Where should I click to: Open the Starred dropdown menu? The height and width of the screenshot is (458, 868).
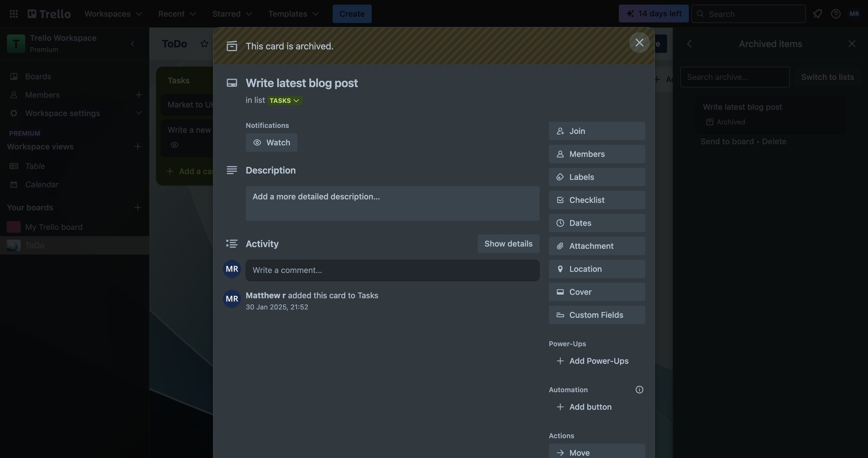point(232,14)
